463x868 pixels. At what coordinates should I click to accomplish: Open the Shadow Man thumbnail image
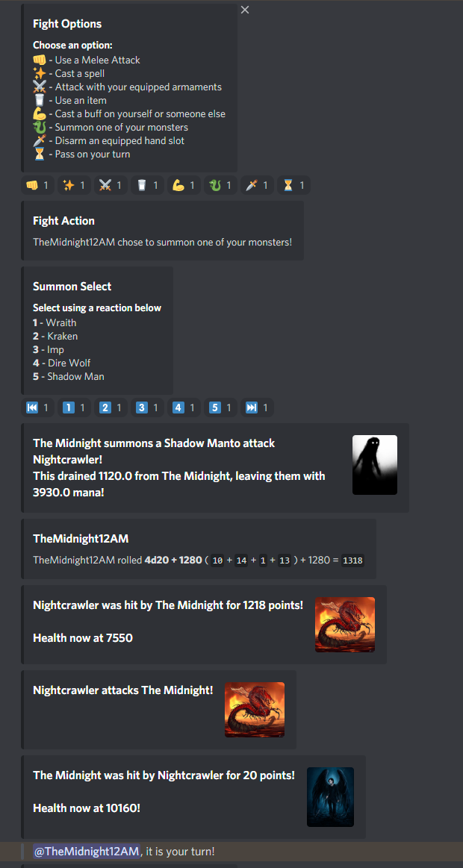[375, 465]
